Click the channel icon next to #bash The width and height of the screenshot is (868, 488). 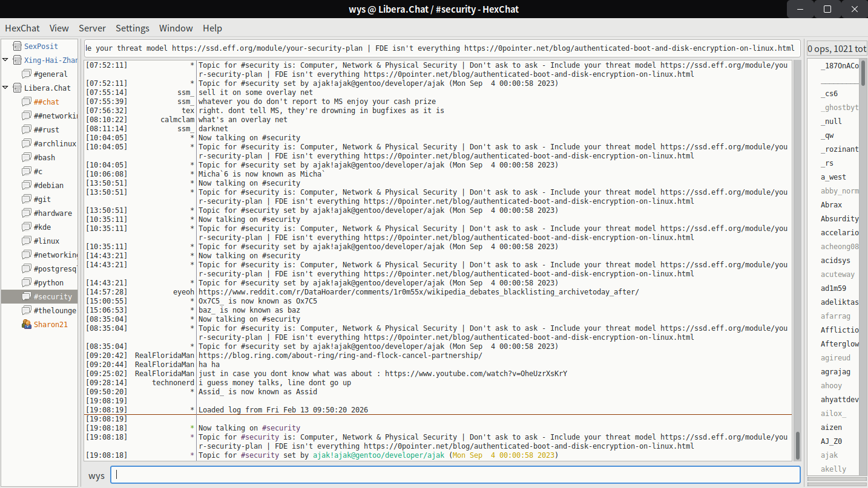(26, 157)
